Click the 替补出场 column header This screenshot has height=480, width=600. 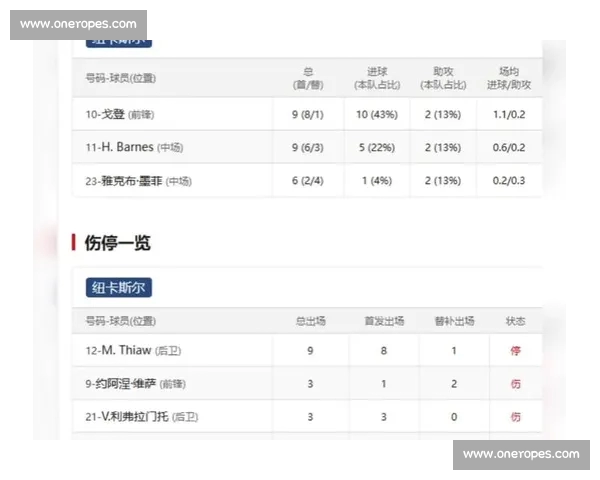coord(454,321)
